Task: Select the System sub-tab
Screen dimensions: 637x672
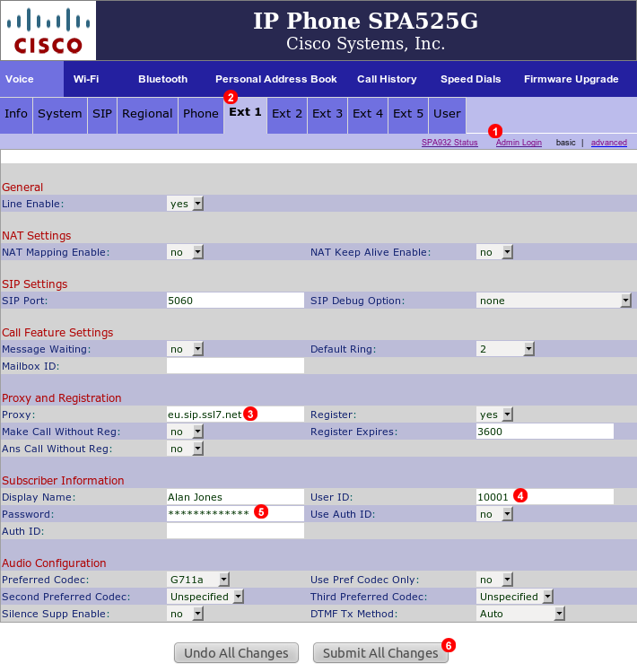Action: [60, 115]
